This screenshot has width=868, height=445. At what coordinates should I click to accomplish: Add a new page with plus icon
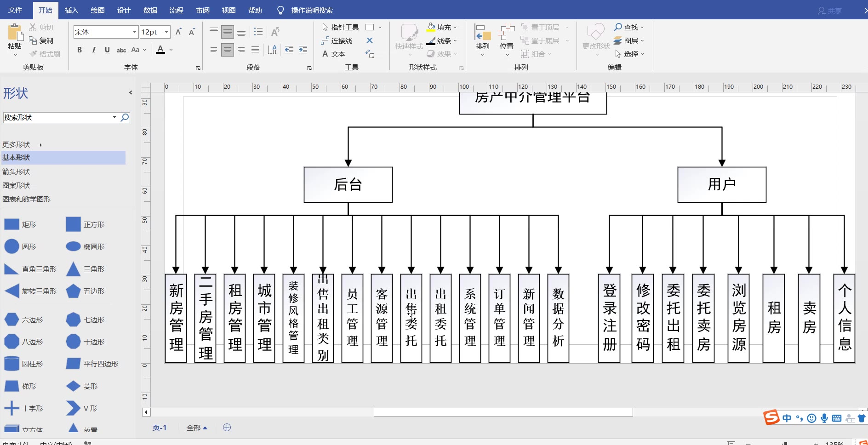227,428
